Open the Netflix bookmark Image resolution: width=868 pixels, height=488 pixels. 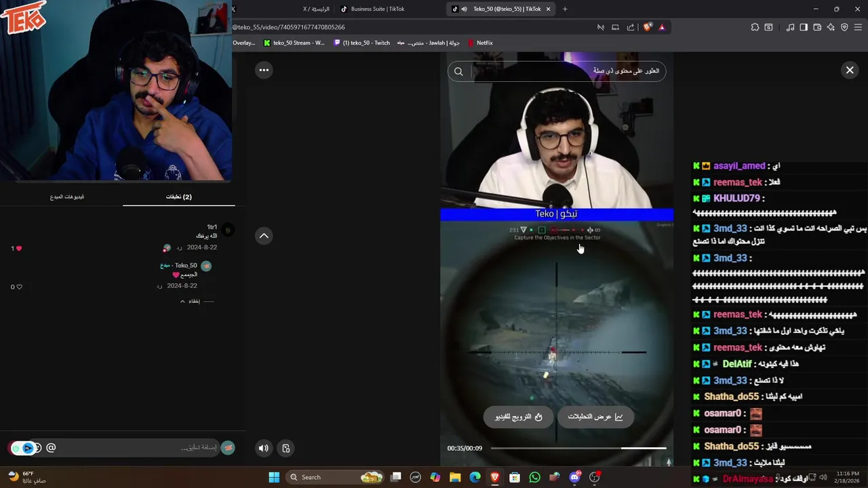[x=480, y=43]
